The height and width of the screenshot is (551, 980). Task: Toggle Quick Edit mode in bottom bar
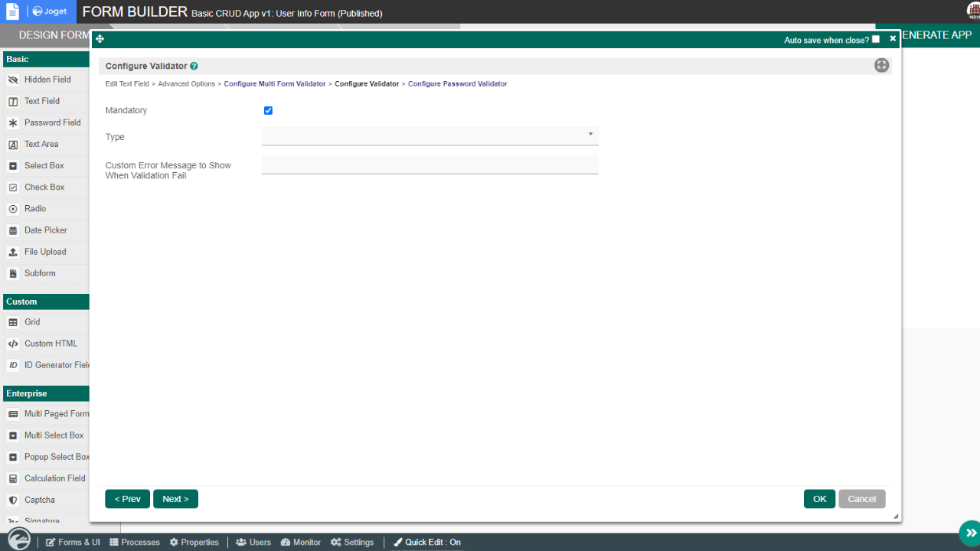427,542
